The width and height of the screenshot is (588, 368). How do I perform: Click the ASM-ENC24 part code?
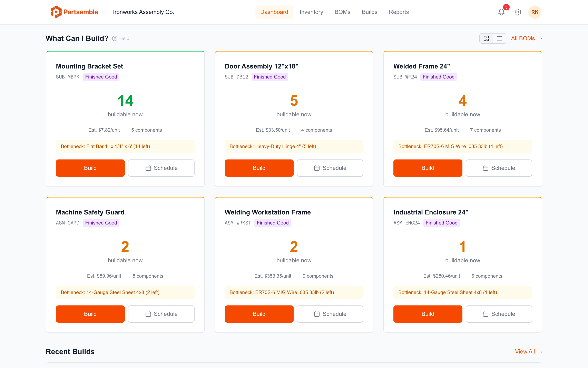406,223
